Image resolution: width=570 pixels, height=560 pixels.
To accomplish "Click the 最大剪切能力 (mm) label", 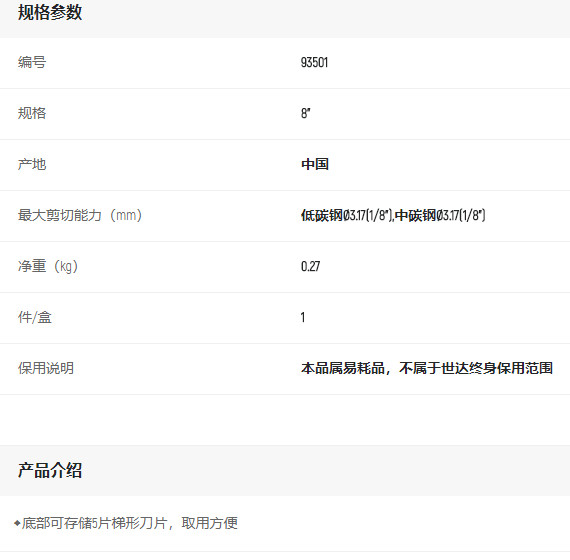I will click(x=80, y=215).
